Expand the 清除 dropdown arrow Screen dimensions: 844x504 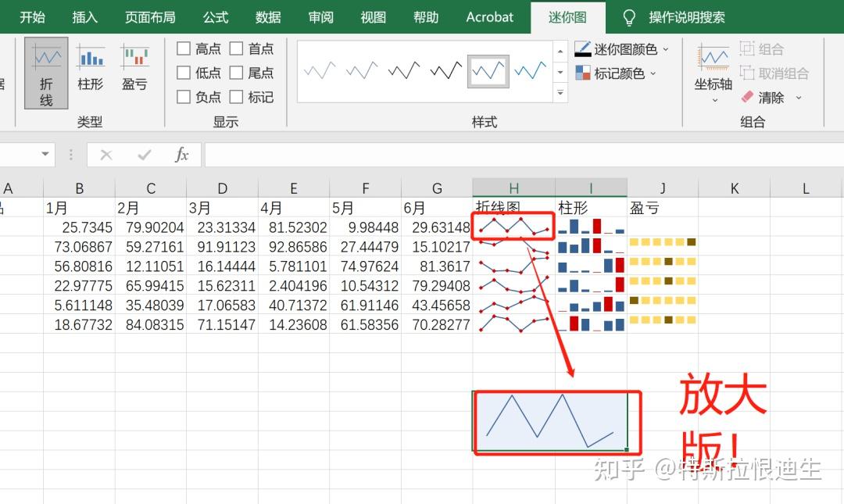(x=799, y=98)
